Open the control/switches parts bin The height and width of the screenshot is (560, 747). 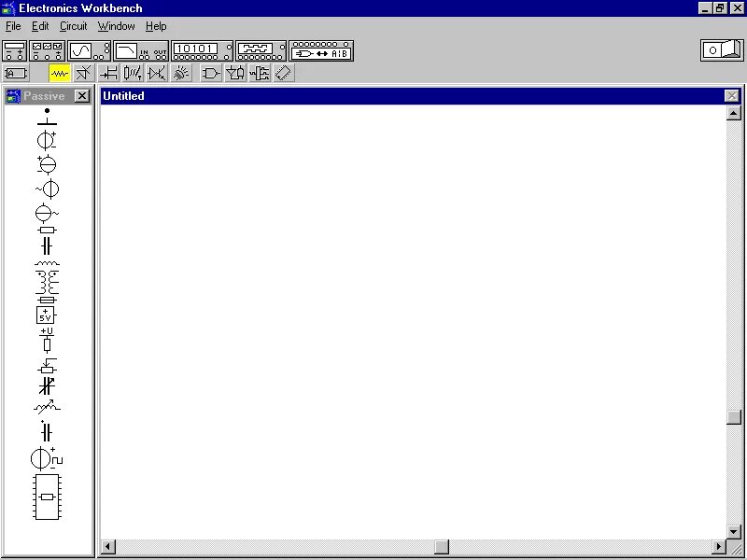click(x=133, y=74)
